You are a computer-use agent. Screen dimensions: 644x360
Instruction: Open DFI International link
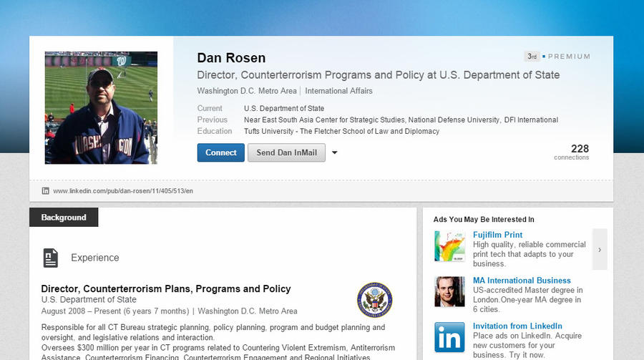point(531,120)
